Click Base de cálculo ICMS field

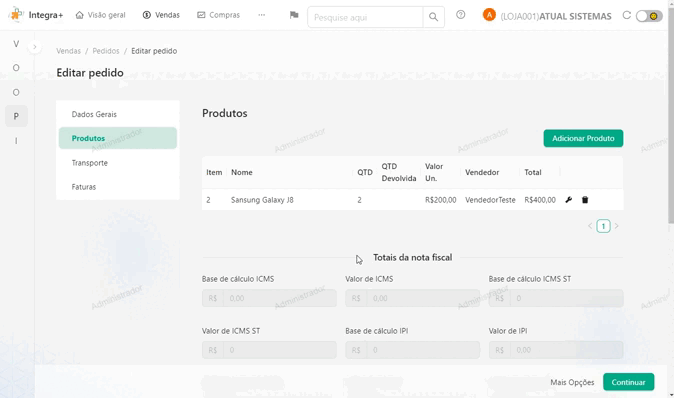tap(269, 298)
